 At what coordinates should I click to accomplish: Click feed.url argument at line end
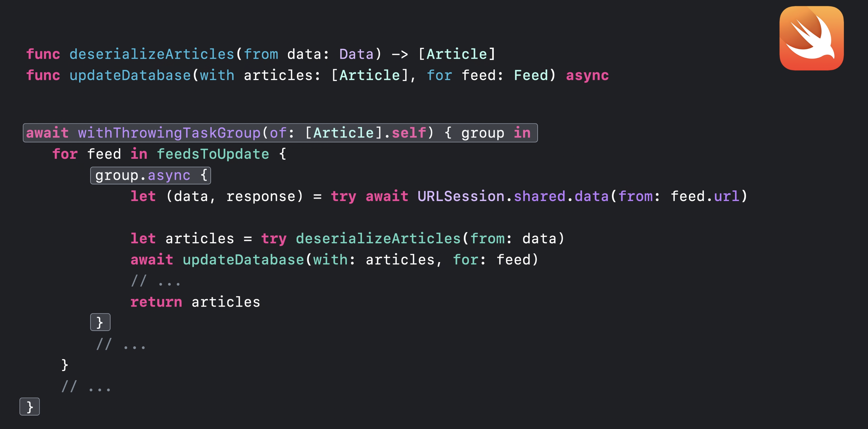coord(705,196)
